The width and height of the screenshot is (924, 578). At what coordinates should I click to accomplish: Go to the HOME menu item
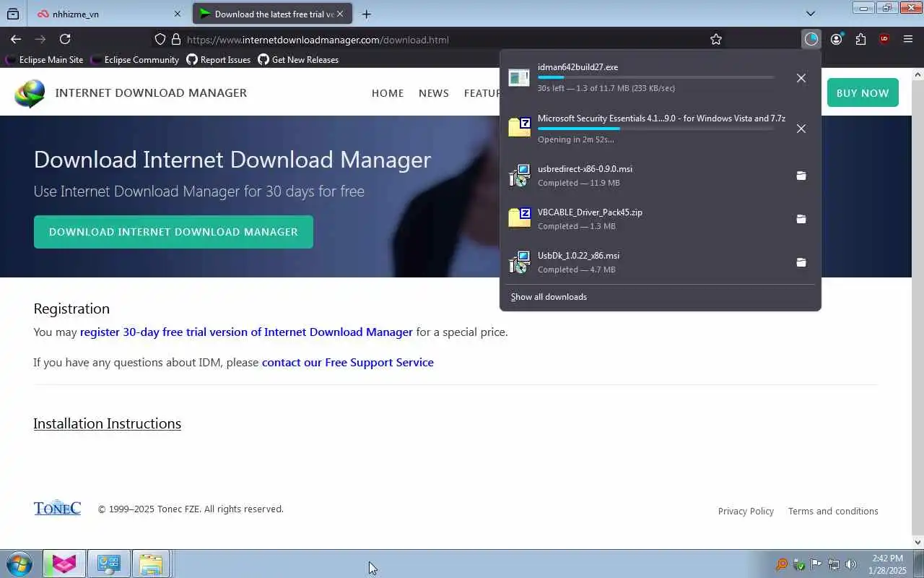(x=388, y=93)
